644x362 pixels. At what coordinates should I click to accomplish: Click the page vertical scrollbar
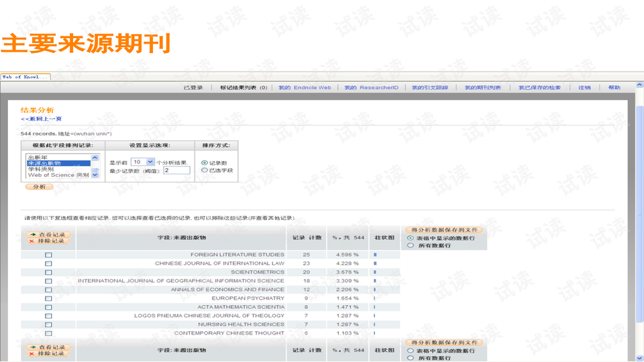click(x=639, y=213)
